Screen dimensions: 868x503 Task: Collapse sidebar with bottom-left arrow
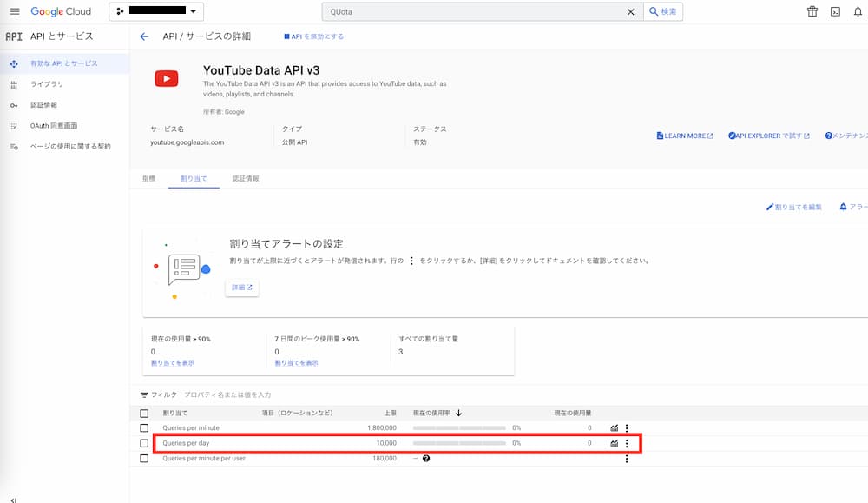point(14,500)
